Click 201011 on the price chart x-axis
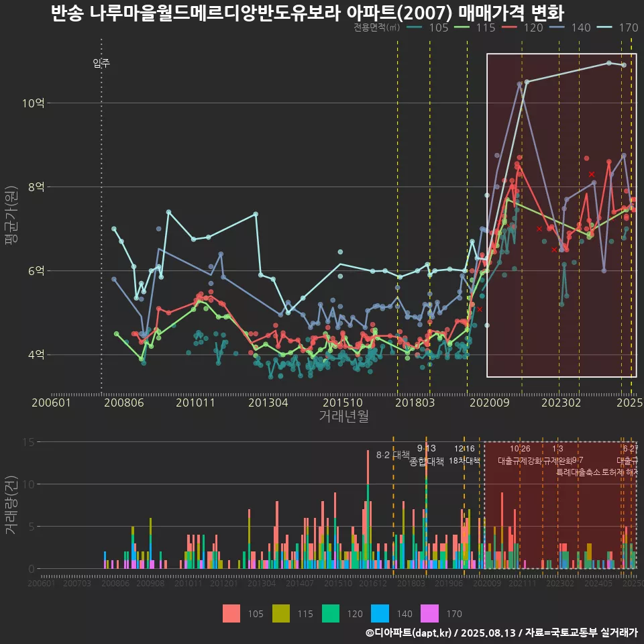Viewport: 644px width, 644px height. (195, 402)
